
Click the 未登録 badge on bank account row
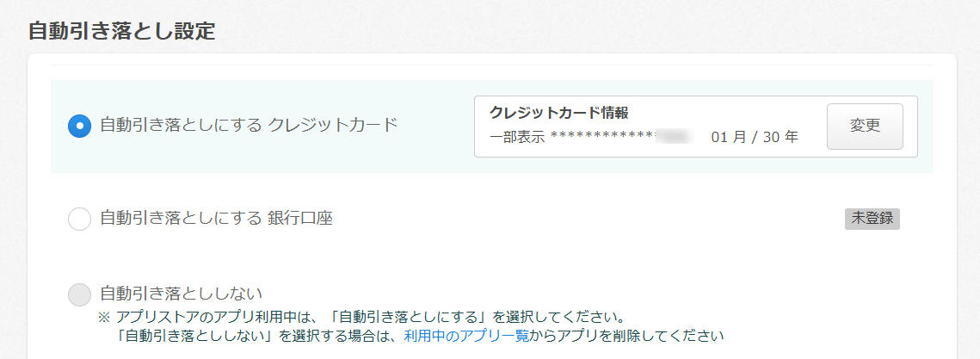point(872,219)
